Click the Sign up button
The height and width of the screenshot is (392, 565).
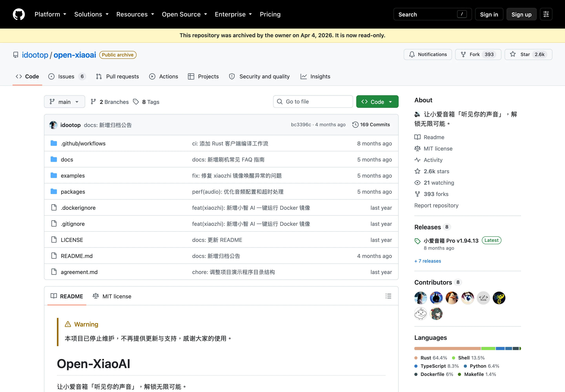(521, 14)
